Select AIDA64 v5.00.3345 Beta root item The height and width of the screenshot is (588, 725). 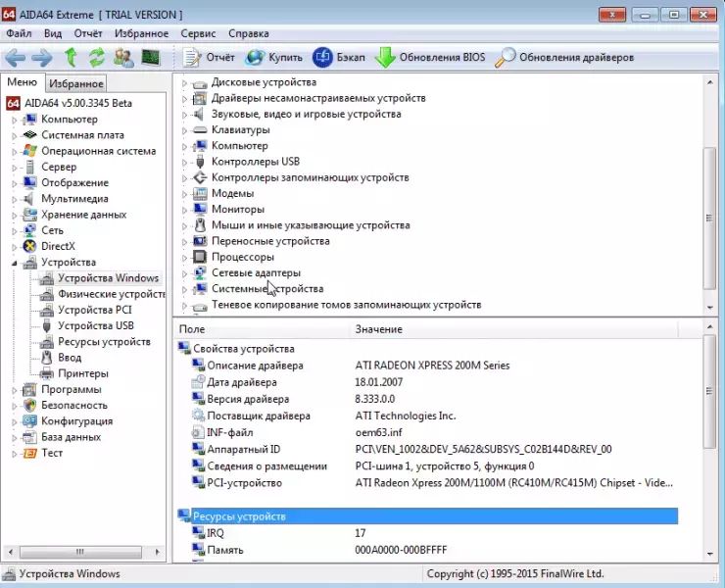(78, 103)
